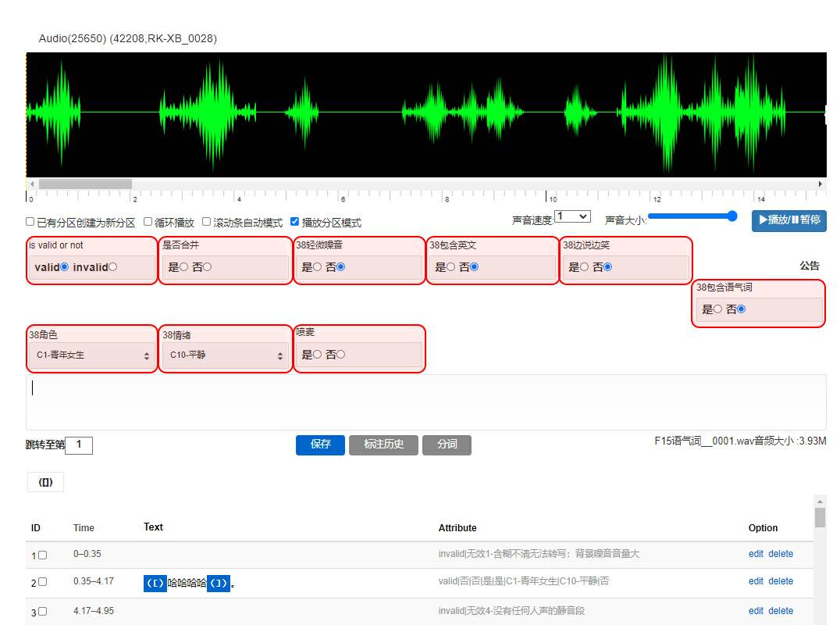
Task: Open 标注历史 annotation history
Action: point(383,445)
